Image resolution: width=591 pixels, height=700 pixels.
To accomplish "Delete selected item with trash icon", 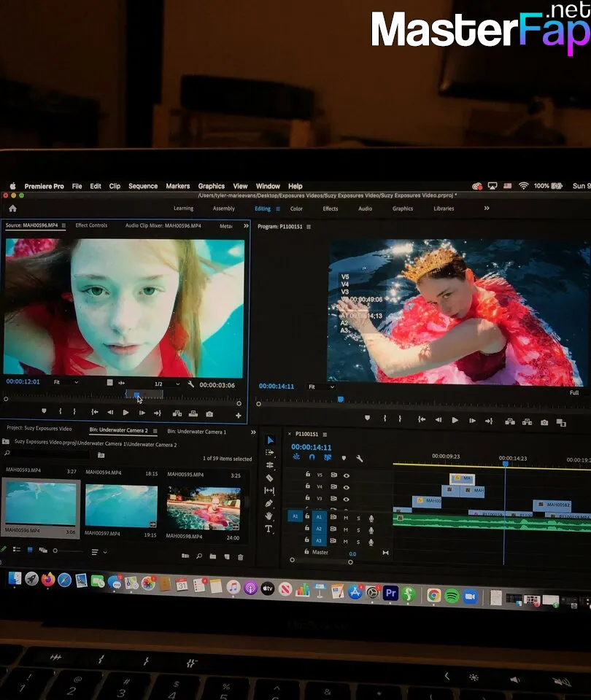I will click(x=241, y=556).
